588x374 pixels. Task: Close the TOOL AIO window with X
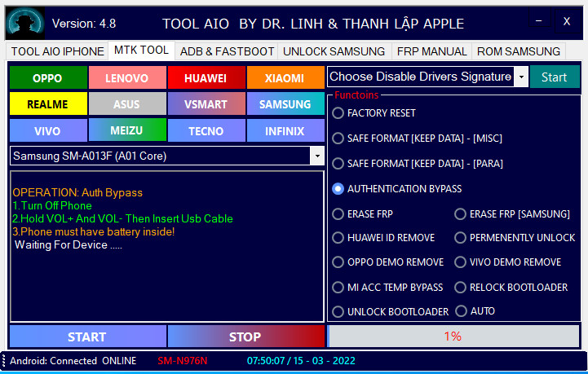click(567, 21)
